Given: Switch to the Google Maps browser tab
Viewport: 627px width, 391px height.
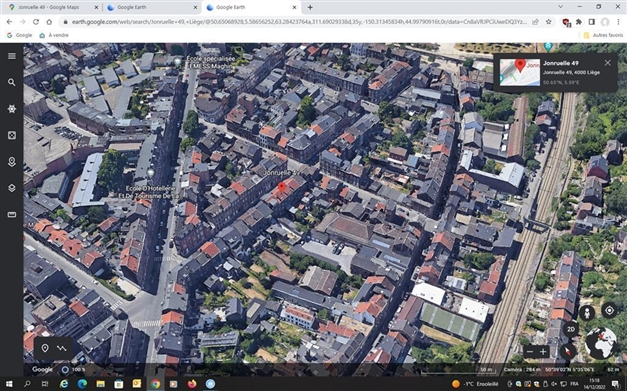Looking at the screenshot, I should [53, 7].
